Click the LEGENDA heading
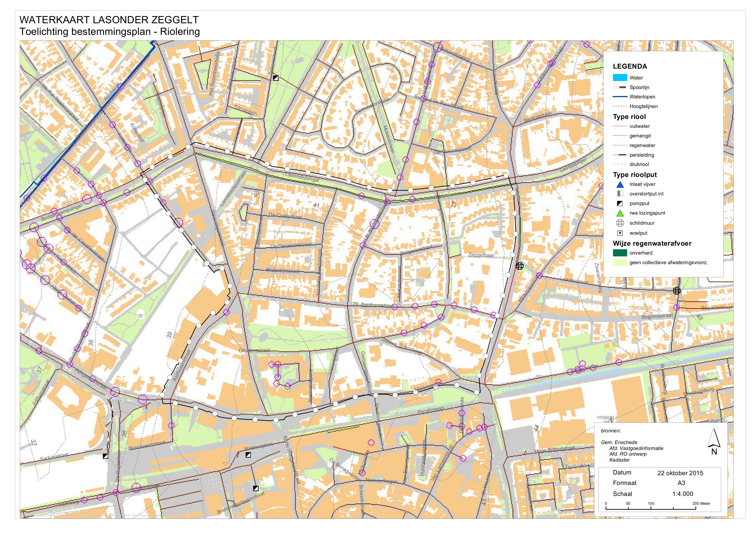756x534 pixels. click(x=630, y=66)
